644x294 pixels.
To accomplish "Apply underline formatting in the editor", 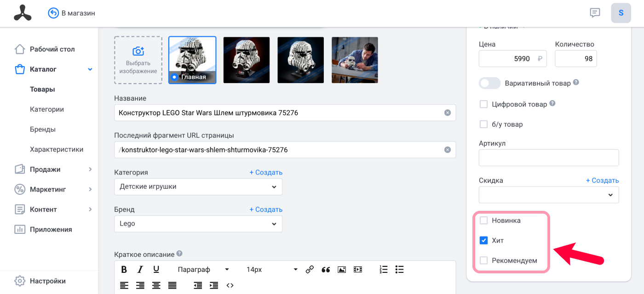I will tap(156, 270).
